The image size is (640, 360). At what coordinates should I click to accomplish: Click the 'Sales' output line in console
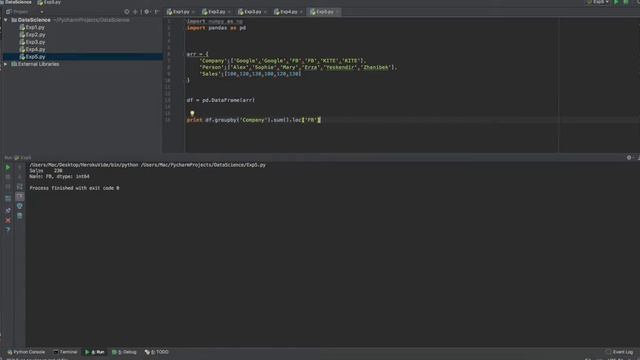[x=46, y=171]
